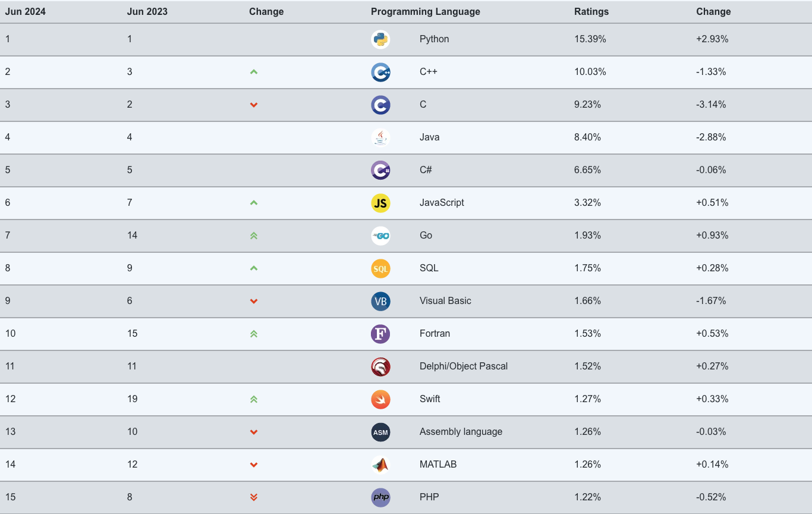Click the yellow JavaScript JS icon

coord(380,203)
